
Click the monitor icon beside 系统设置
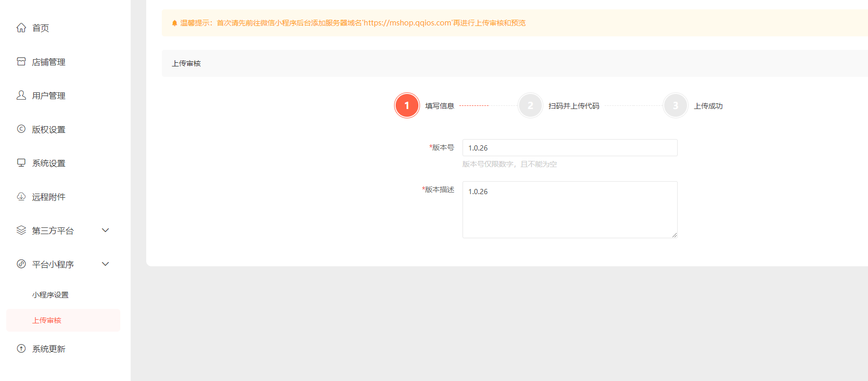click(21, 162)
